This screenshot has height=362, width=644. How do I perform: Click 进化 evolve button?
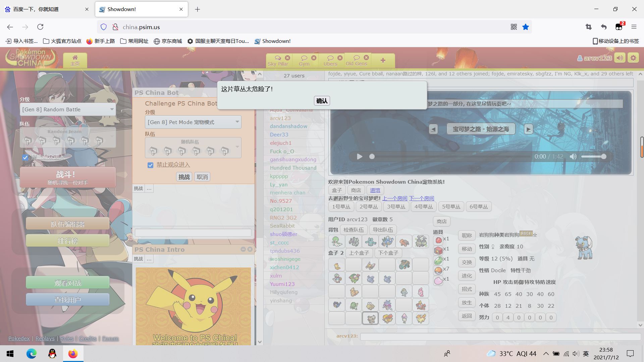pyautogui.click(x=467, y=276)
